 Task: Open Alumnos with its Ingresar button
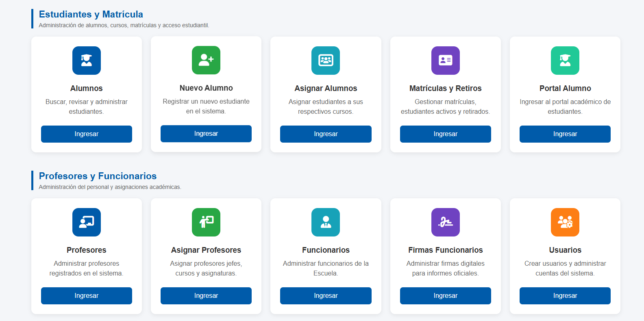[x=87, y=134]
